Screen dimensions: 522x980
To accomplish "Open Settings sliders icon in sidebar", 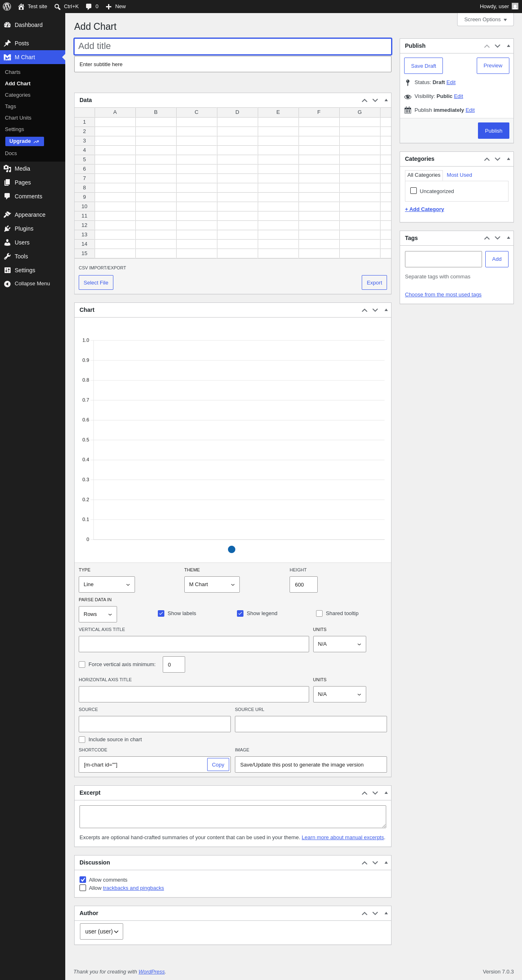I will (x=7, y=270).
